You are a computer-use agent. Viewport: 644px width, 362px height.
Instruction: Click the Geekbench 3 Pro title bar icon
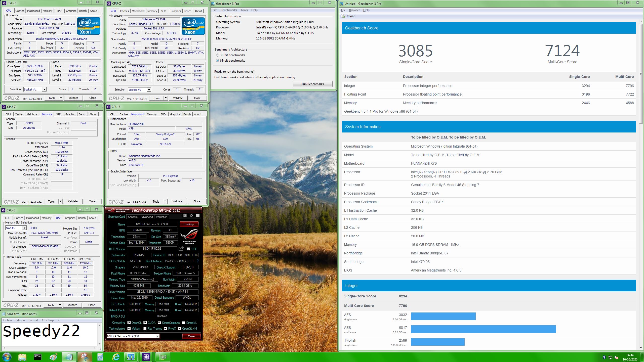[213, 4]
